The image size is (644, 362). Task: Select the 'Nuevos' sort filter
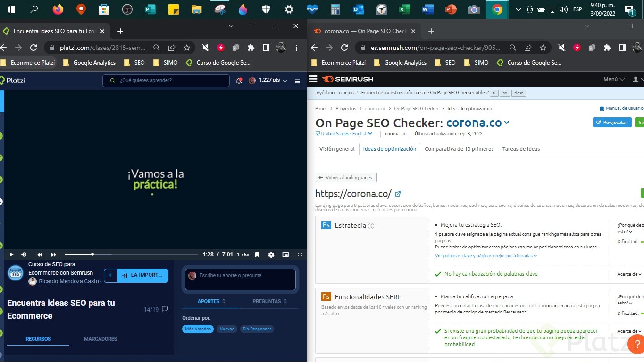pyautogui.click(x=227, y=329)
